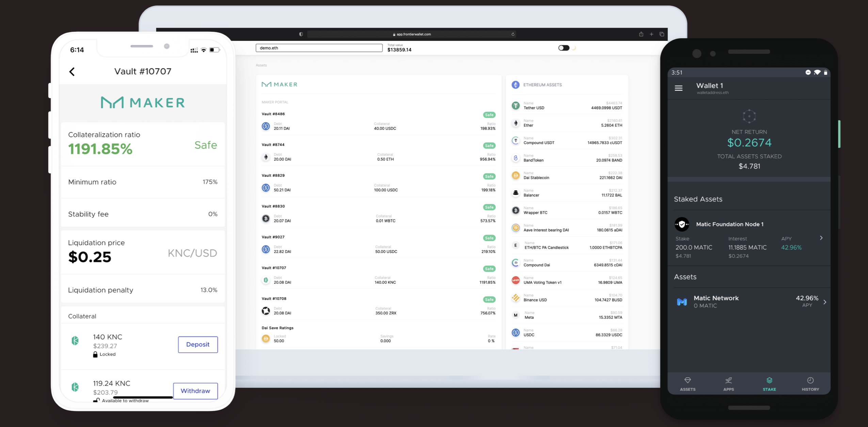
Task: Tap the Maker logo on the iPhone screen
Action: [143, 102]
